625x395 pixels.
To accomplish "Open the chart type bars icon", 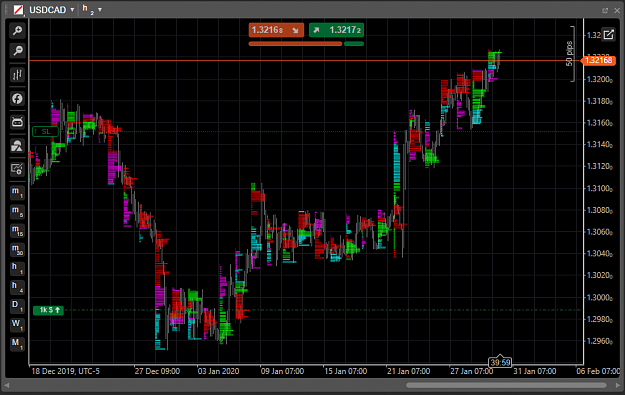I will (x=17, y=75).
